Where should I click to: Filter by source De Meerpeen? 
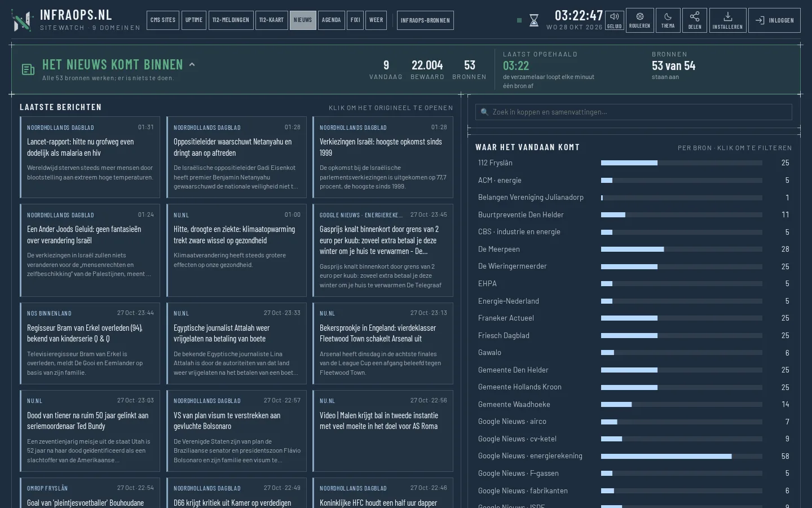tap(634, 249)
